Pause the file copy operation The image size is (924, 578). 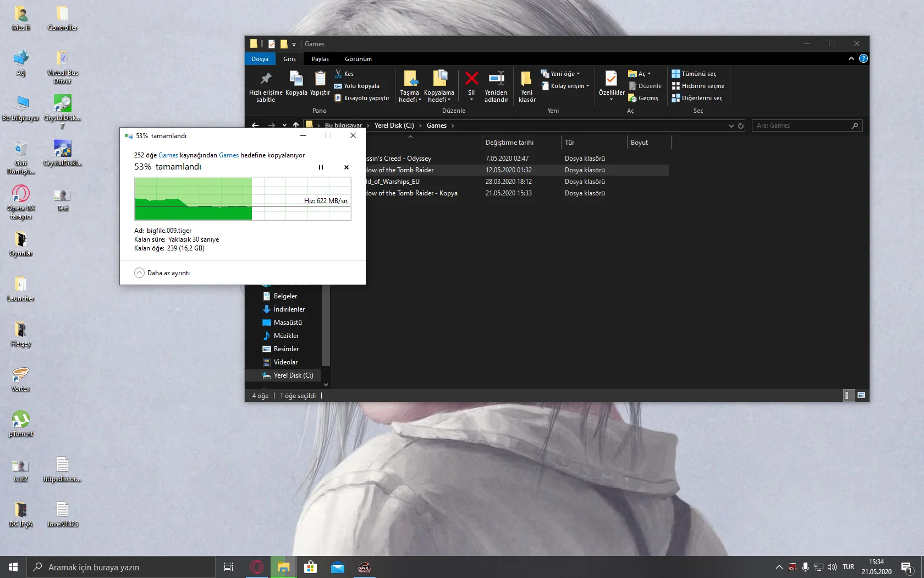(x=321, y=167)
